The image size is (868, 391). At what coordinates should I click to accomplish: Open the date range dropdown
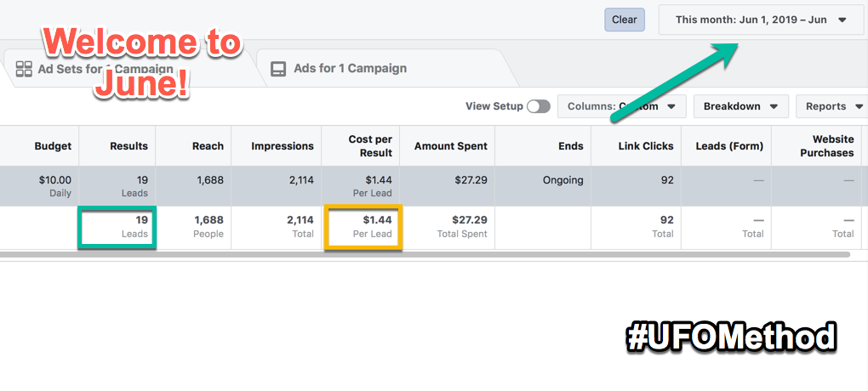pyautogui.click(x=761, y=20)
